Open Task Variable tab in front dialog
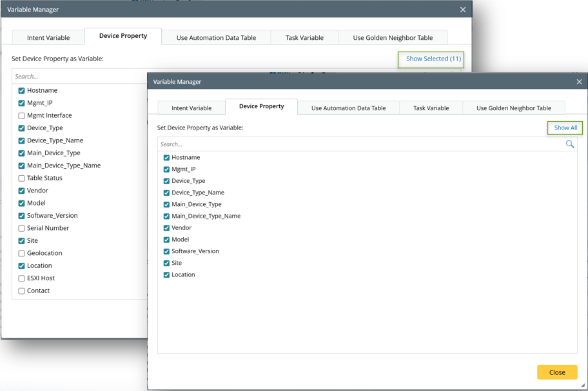The image size is (588, 391). [431, 108]
